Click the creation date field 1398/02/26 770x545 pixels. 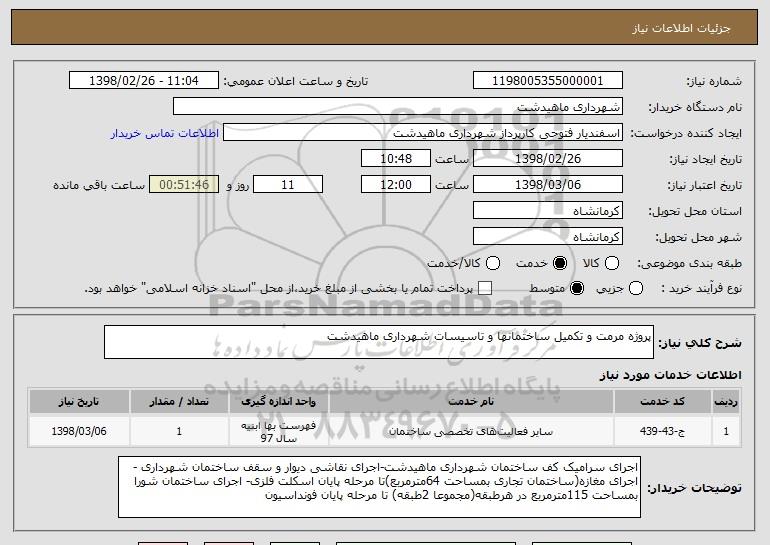click(x=548, y=159)
